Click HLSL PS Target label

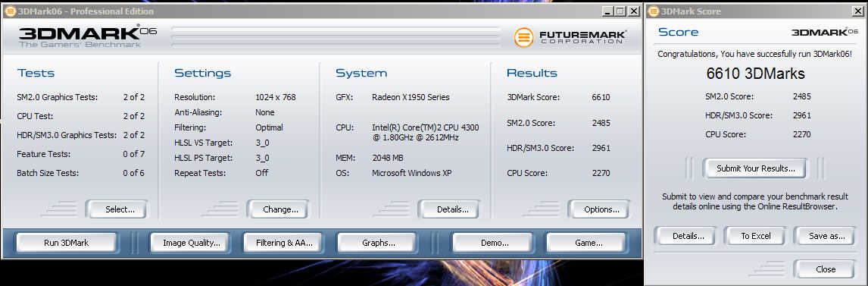[203, 158]
